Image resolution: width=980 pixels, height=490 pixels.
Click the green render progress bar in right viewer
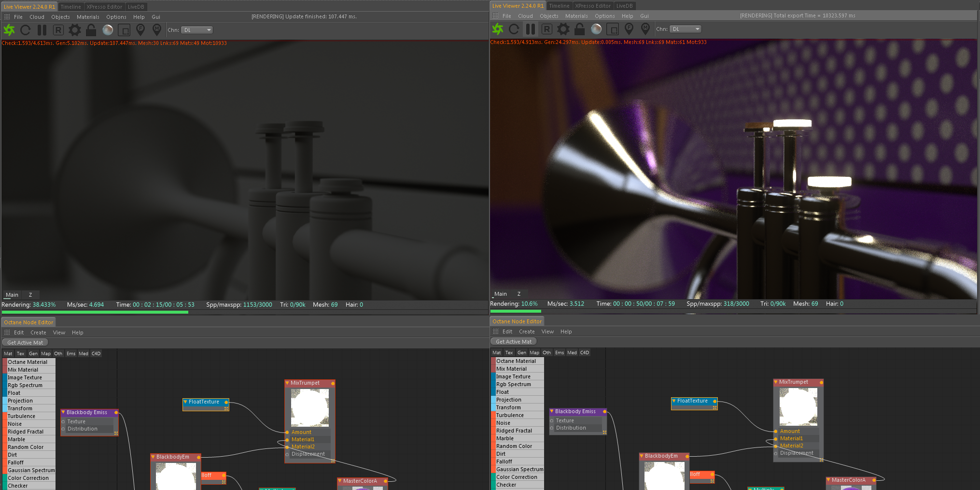tap(516, 311)
